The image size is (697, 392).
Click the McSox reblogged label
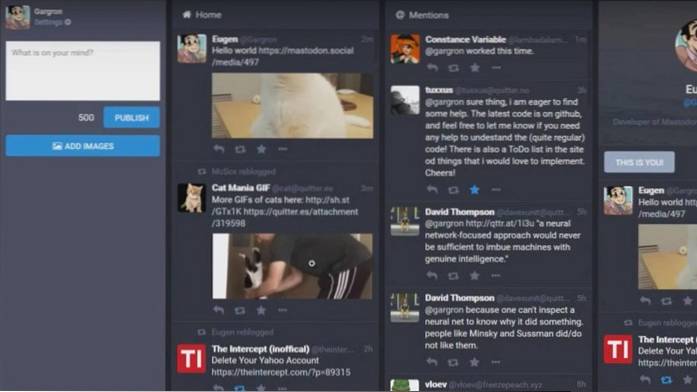pos(244,172)
